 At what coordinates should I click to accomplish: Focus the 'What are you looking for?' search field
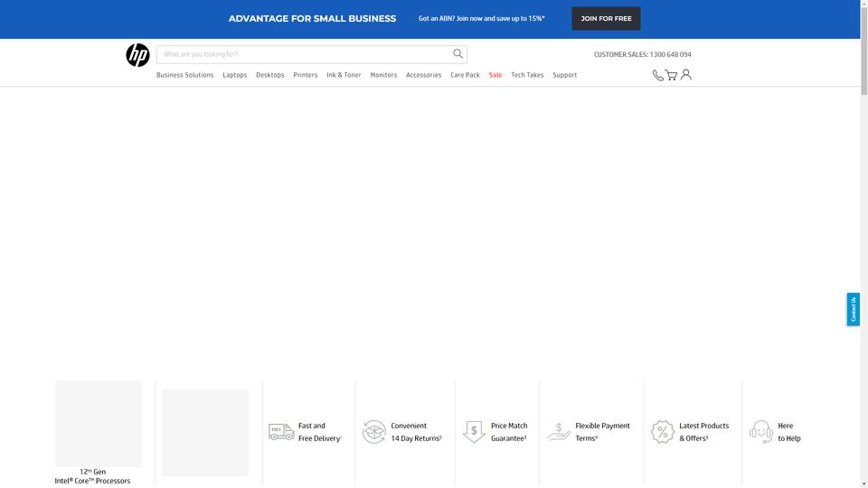pyautogui.click(x=312, y=54)
